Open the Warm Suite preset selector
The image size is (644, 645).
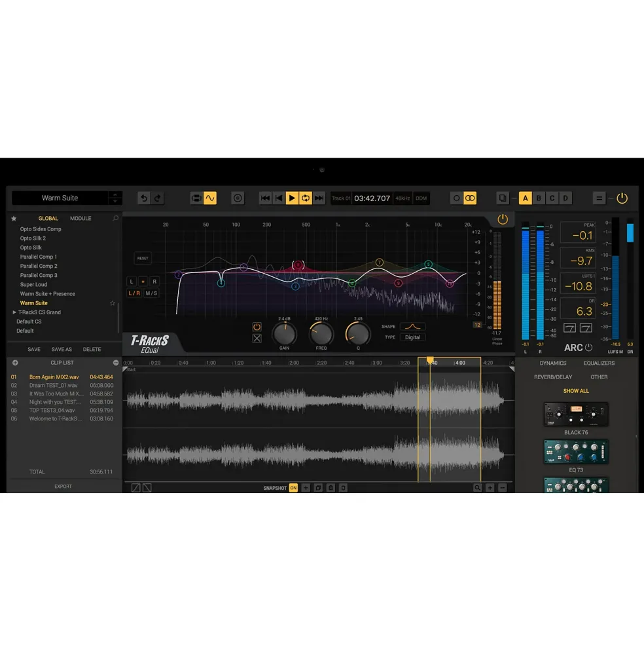tap(60, 198)
